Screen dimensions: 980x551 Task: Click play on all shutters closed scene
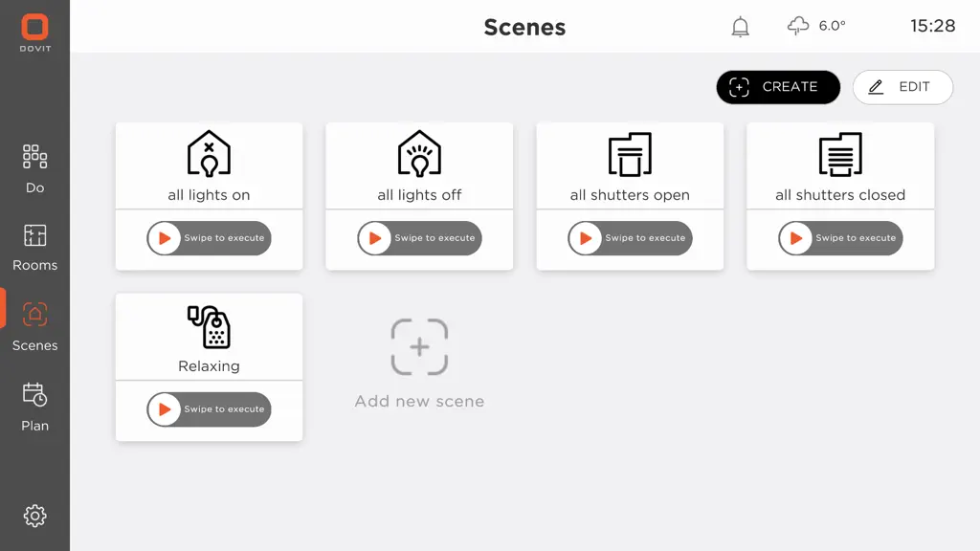795,238
